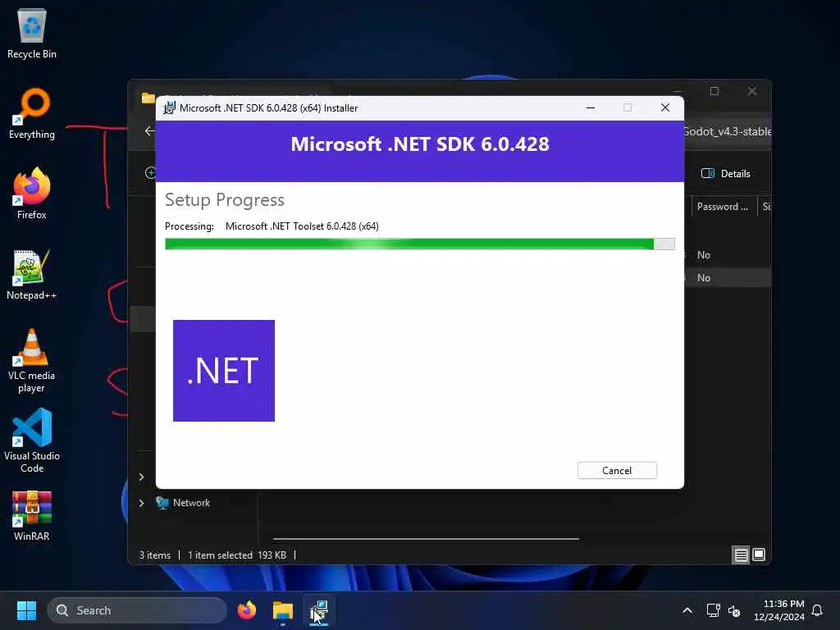
Task: Open Firefox from the taskbar
Action: 247,610
